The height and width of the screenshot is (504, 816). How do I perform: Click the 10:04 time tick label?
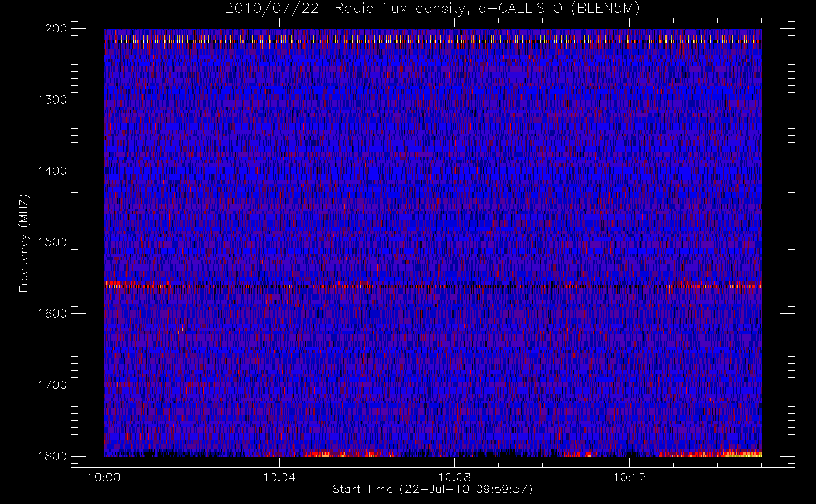[279, 477]
